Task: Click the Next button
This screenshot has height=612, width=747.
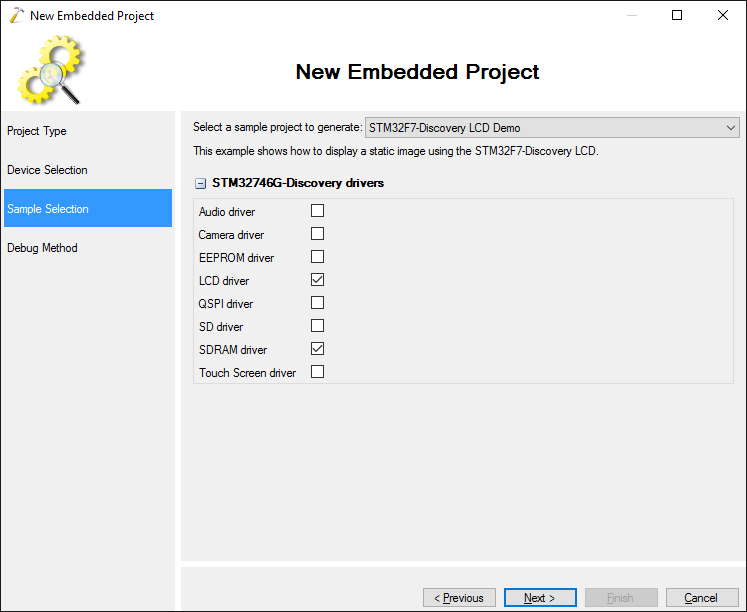Action: point(540,598)
